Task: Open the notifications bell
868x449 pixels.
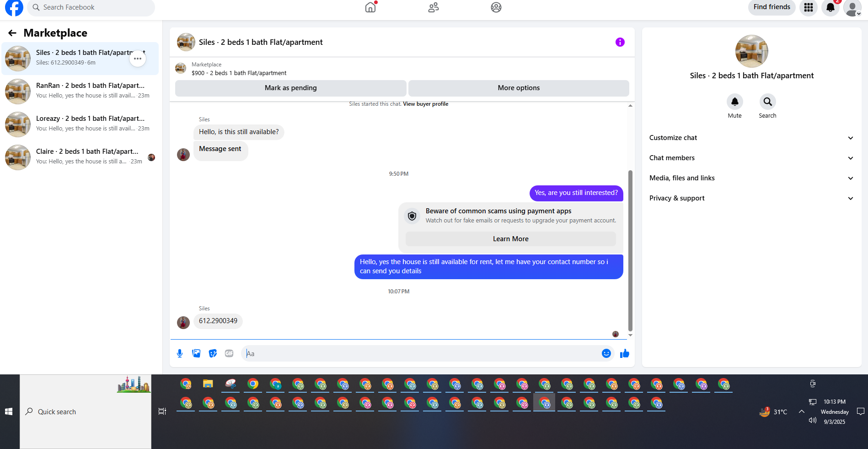Action: tap(830, 7)
